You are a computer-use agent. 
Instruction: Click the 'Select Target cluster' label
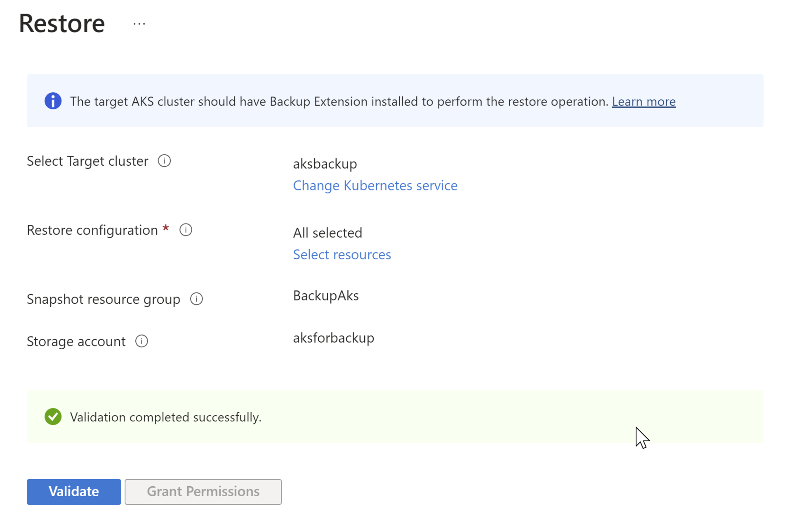click(87, 161)
